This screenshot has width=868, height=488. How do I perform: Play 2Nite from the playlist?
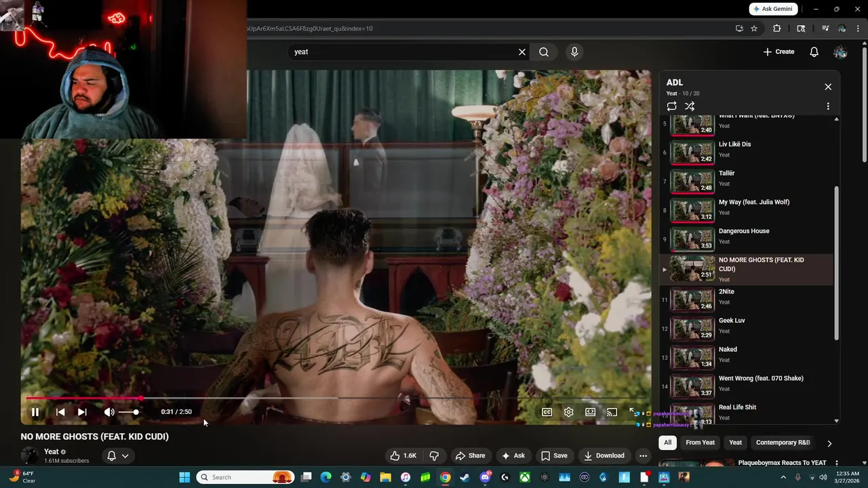click(746, 300)
